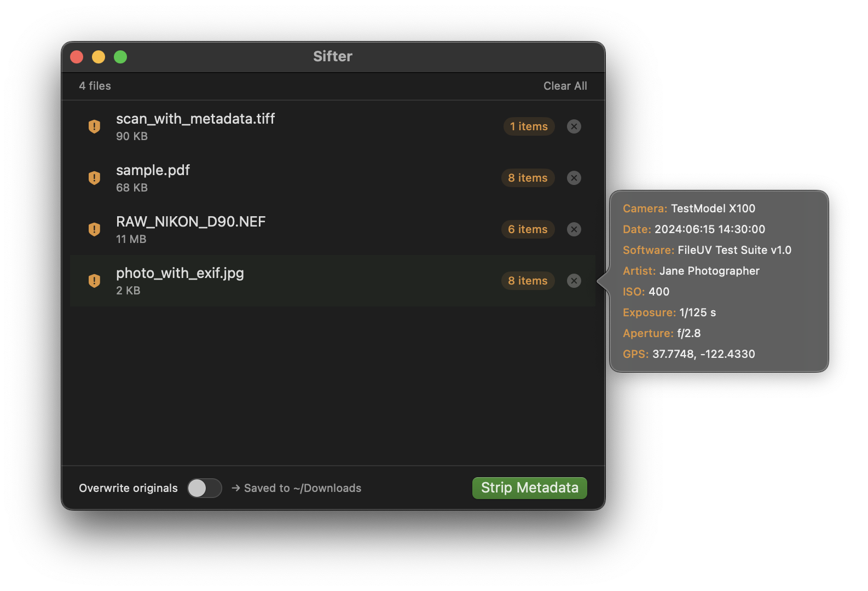Open the 1 items badge for scan_with_metadata.tiff
The width and height of the screenshot is (868, 591).
tap(529, 126)
